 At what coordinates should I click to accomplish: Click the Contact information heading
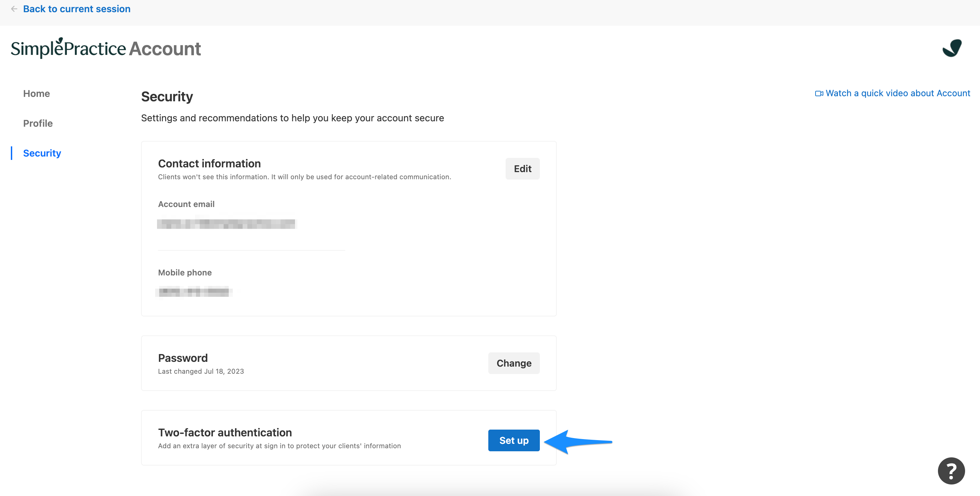[209, 163]
